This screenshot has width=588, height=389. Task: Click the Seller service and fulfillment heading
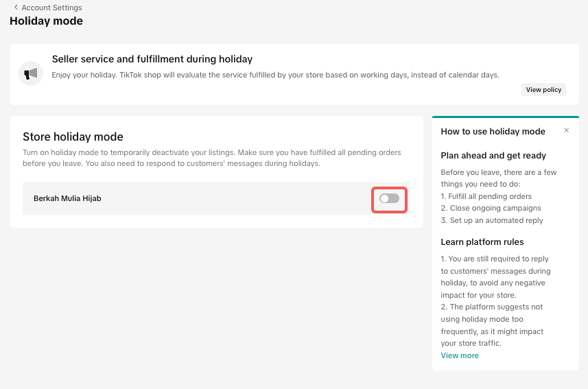[152, 59]
